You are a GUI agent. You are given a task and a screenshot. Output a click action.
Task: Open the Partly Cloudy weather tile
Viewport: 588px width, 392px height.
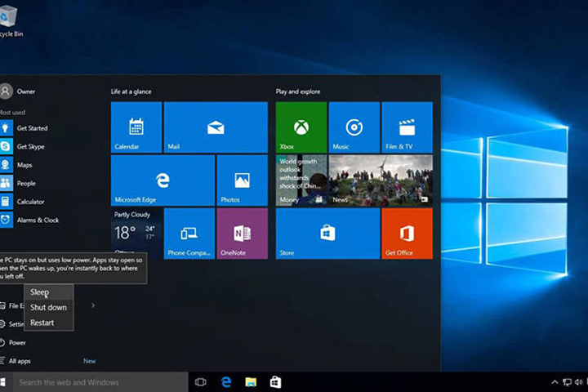[136, 234]
